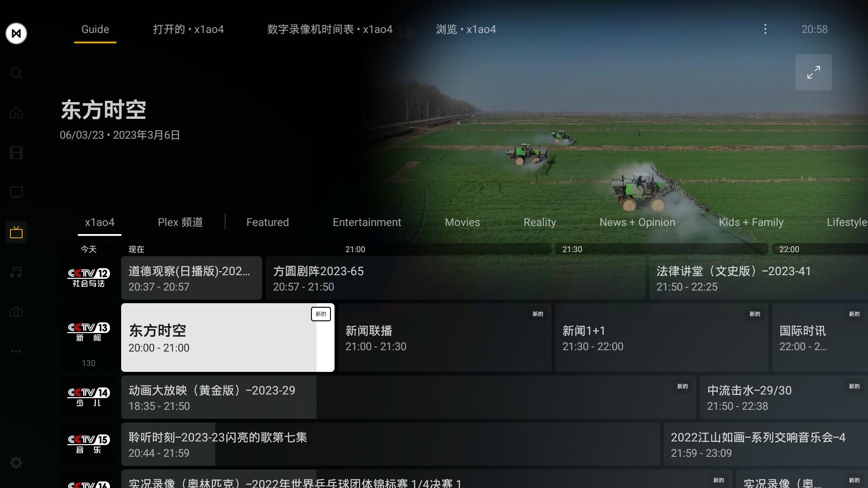Open the TV Shows library icon

[16, 192]
